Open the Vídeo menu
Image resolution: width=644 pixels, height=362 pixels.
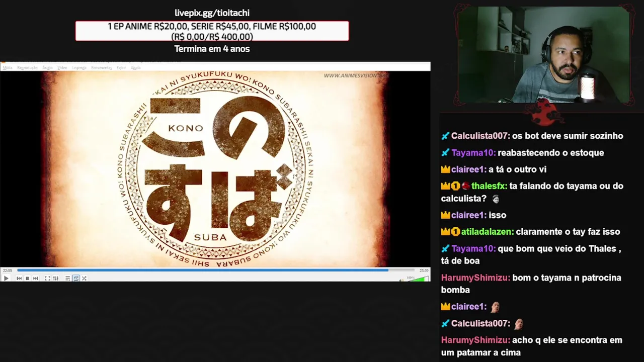[x=62, y=67]
